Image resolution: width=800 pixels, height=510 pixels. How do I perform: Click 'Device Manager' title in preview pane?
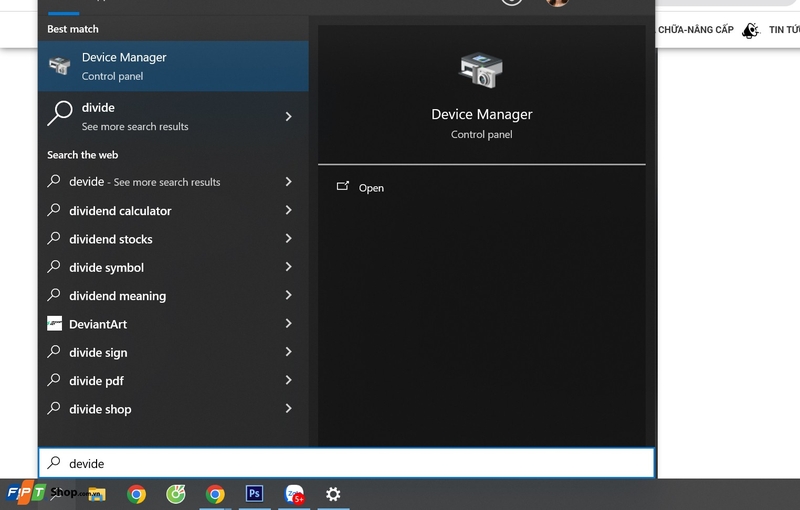pos(482,114)
